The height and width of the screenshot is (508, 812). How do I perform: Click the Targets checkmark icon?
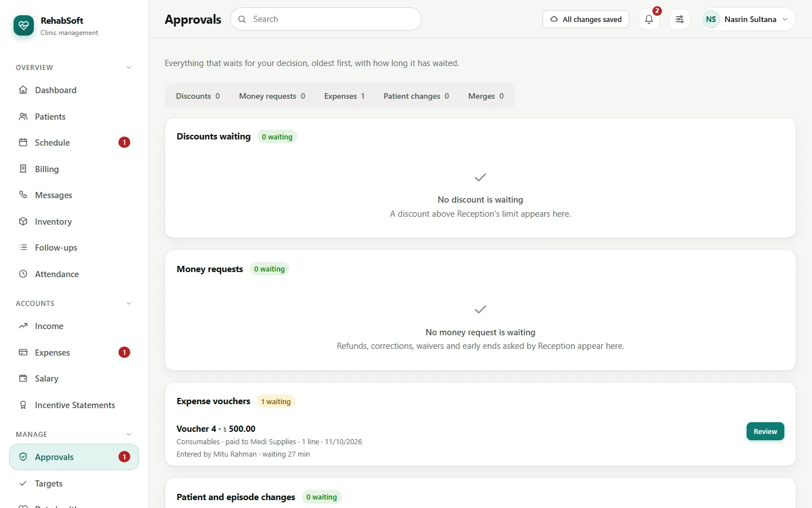pos(23,483)
